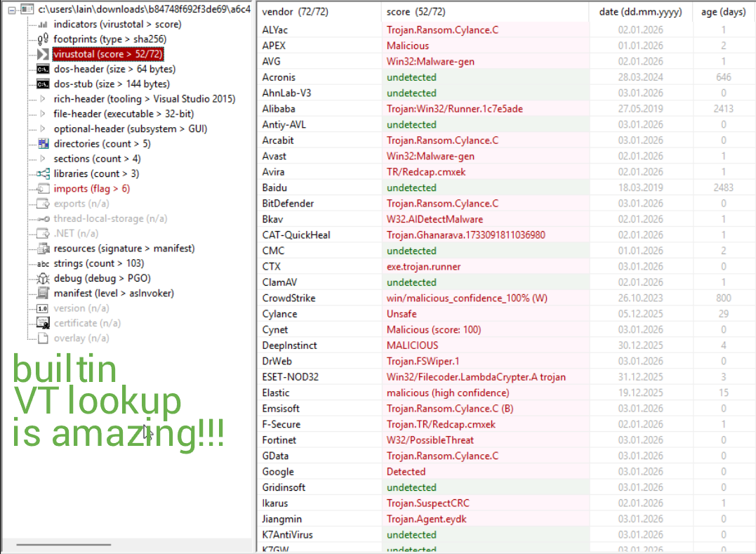Click the horizontal scrollbar below the tree
The height and width of the screenshot is (554, 756).
(x=63, y=544)
